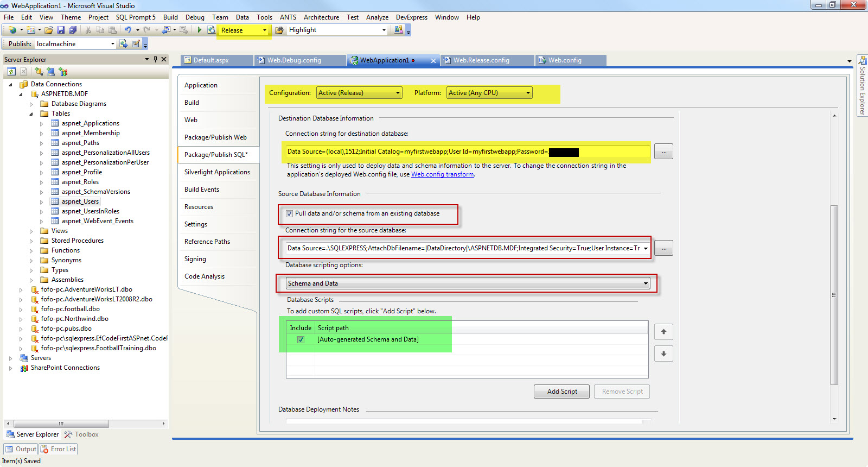Screen dimensions: 868x467
Task: Open the DevExpress menu
Action: pos(411,17)
